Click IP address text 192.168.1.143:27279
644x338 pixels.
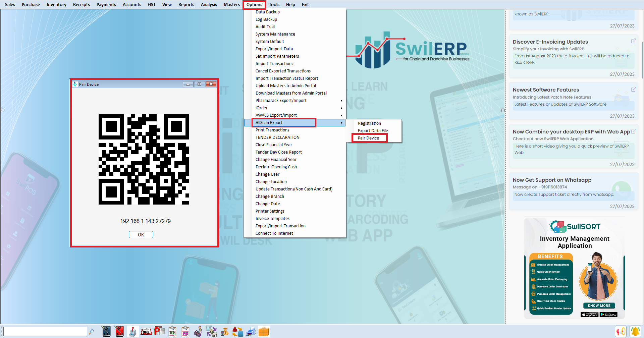click(x=146, y=221)
